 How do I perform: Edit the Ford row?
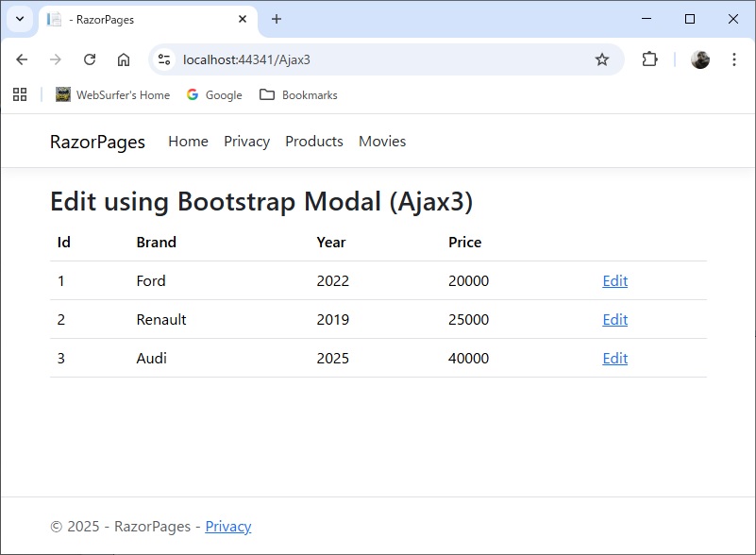coord(614,280)
